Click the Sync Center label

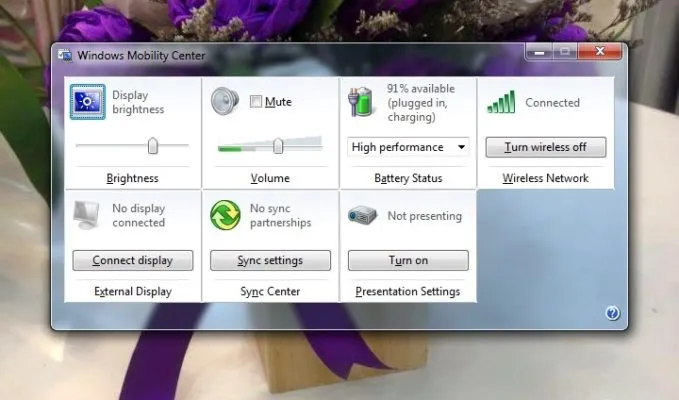coord(270,291)
